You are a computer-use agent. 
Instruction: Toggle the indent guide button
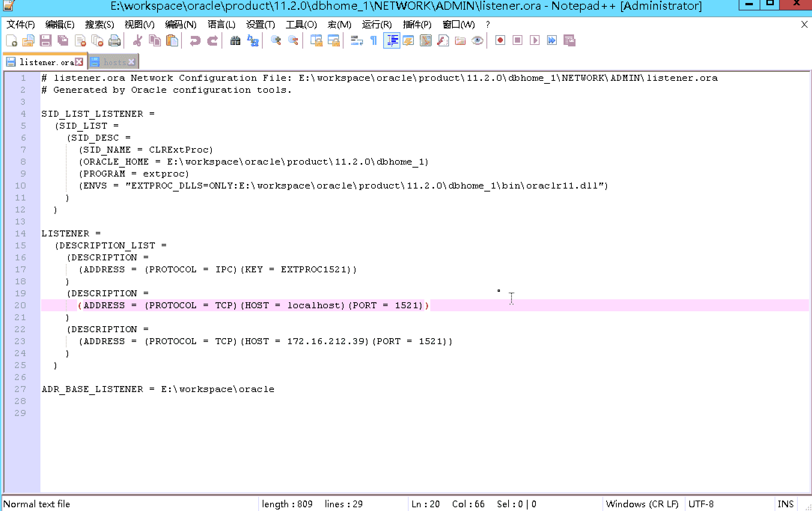click(x=391, y=40)
